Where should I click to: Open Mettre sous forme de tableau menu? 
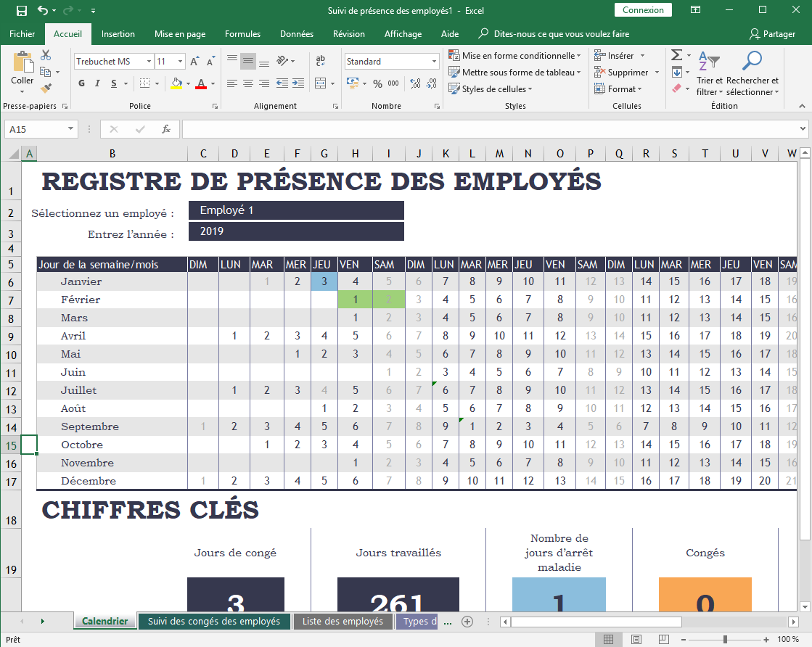[x=514, y=72]
